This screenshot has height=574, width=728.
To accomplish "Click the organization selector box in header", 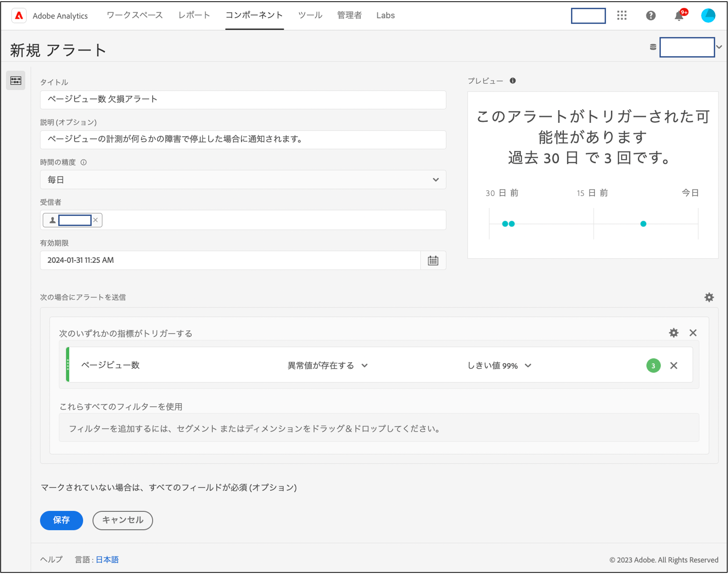I will 588,16.
